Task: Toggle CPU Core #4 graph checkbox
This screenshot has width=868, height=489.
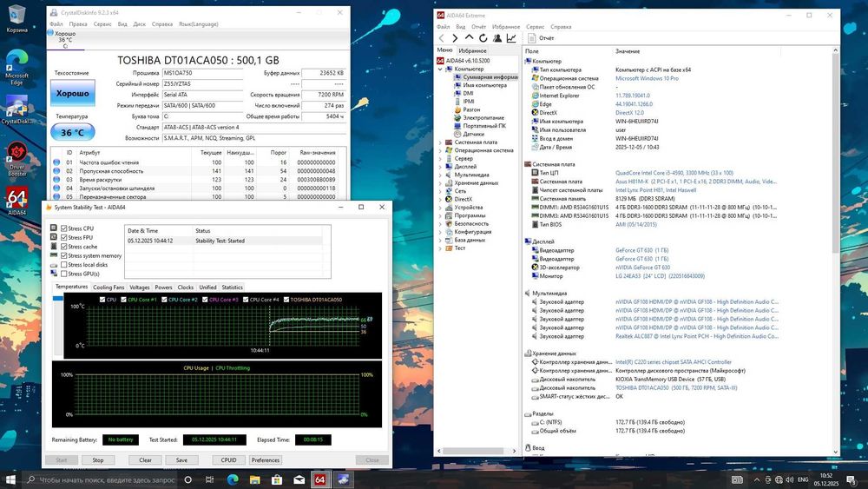Action: tap(246, 300)
